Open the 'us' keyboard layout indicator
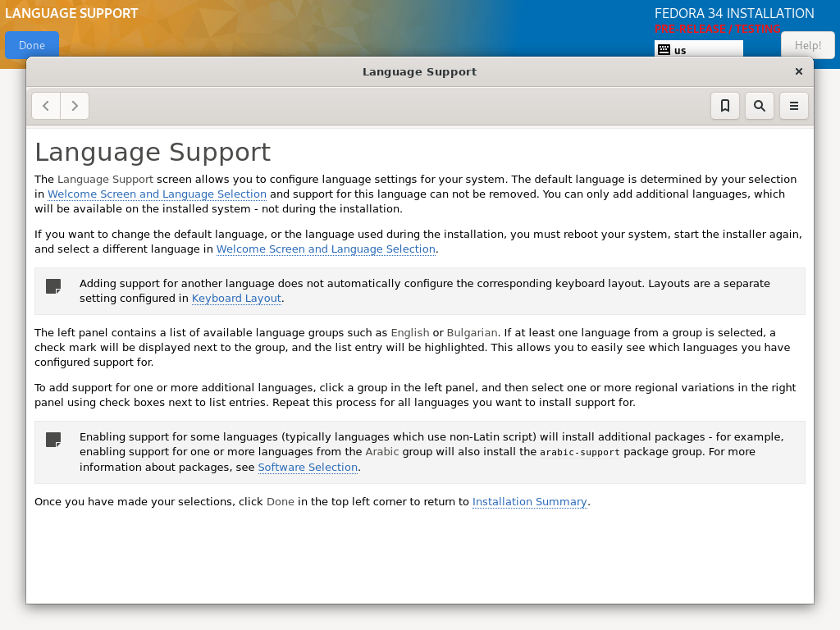Screen dimensions: 840x630 coord(699,49)
